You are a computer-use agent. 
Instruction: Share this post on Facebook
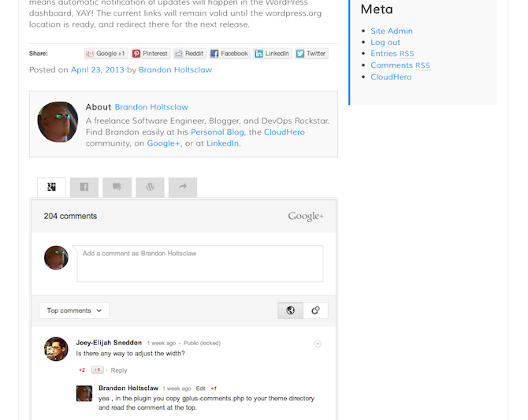pos(229,54)
